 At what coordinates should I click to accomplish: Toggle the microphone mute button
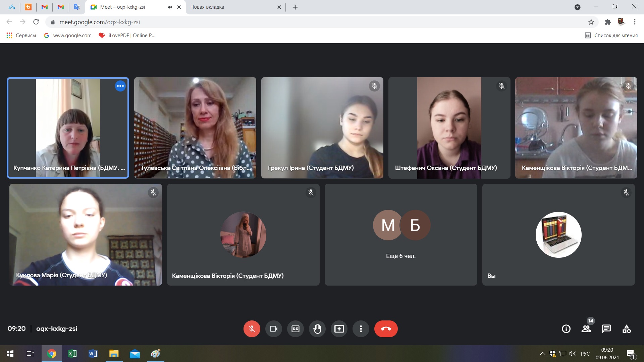(252, 329)
